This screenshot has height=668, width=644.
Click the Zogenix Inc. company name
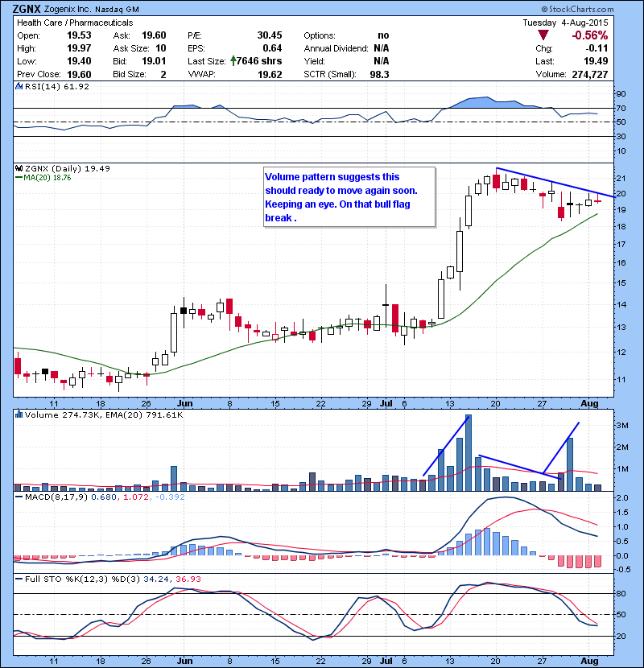point(68,10)
